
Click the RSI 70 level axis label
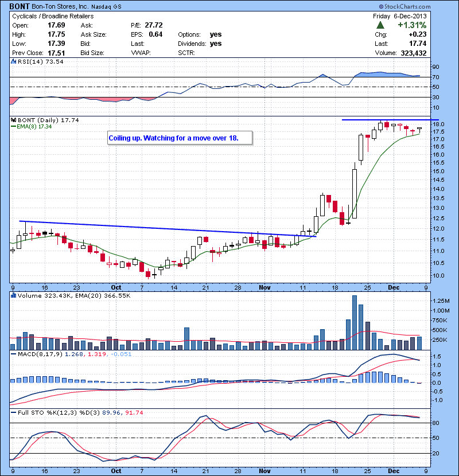click(436, 77)
